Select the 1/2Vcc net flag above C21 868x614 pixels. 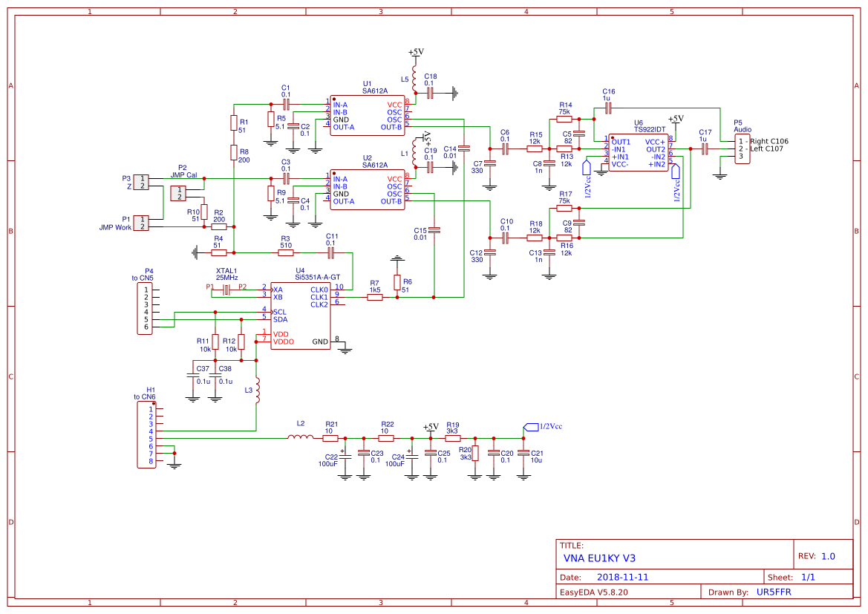[x=532, y=427]
